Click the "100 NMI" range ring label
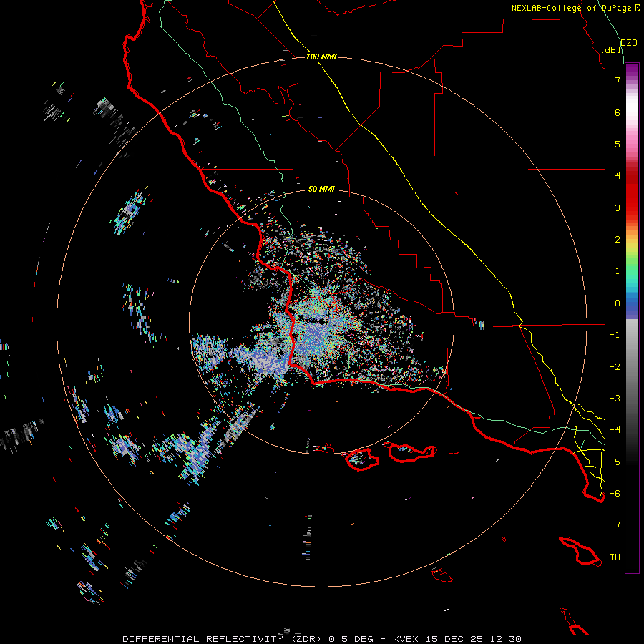 click(321, 57)
